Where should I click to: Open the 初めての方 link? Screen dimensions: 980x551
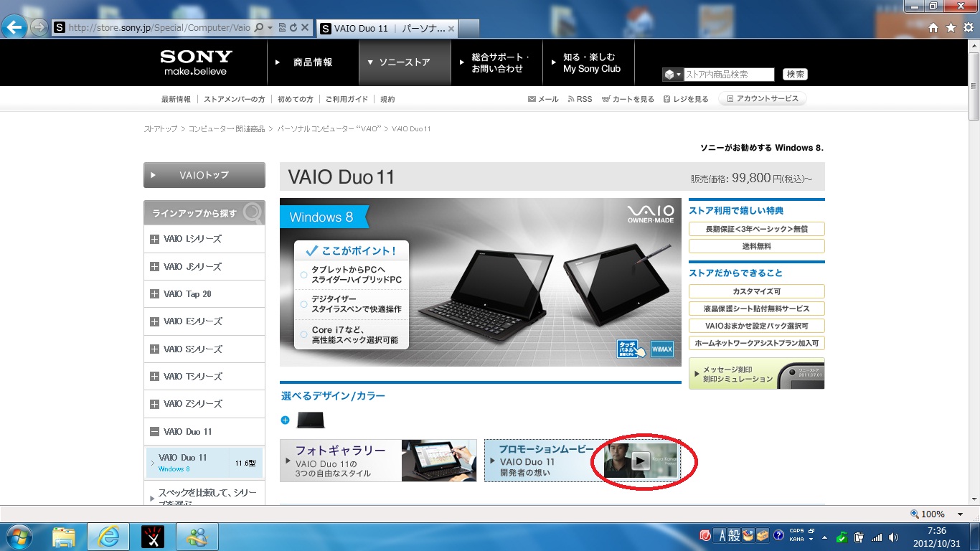click(x=296, y=100)
